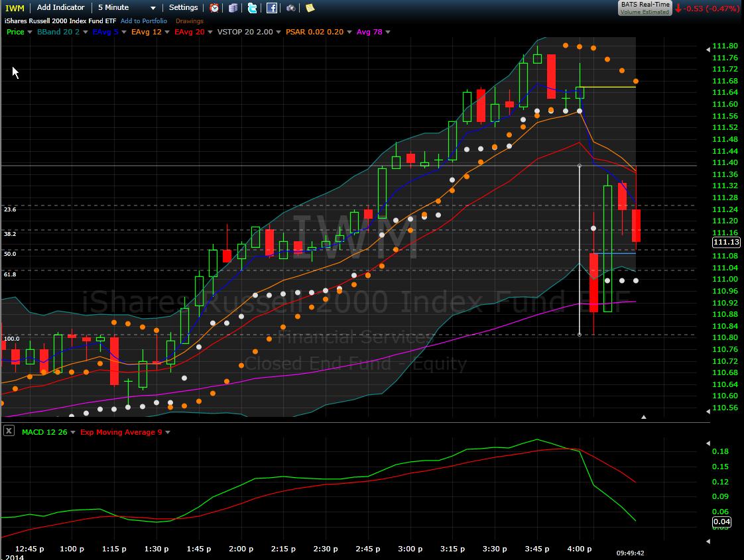Select the Price indicator label
This screenshot has height=560, width=744.
coord(15,32)
